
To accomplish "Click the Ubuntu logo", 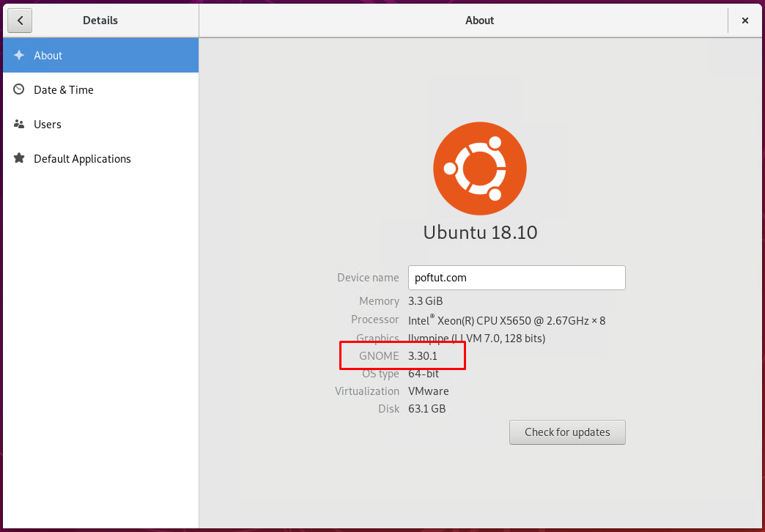I will [480, 169].
